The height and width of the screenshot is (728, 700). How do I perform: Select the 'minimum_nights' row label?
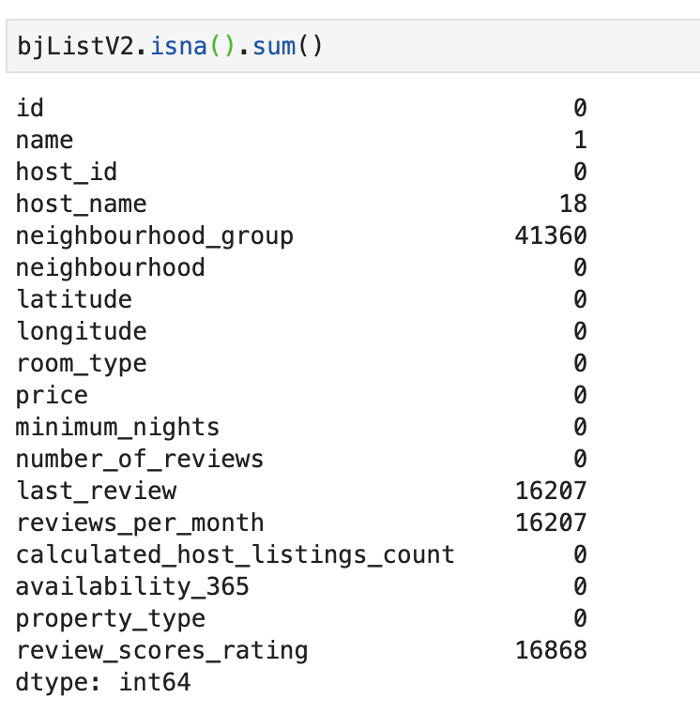tap(117, 428)
